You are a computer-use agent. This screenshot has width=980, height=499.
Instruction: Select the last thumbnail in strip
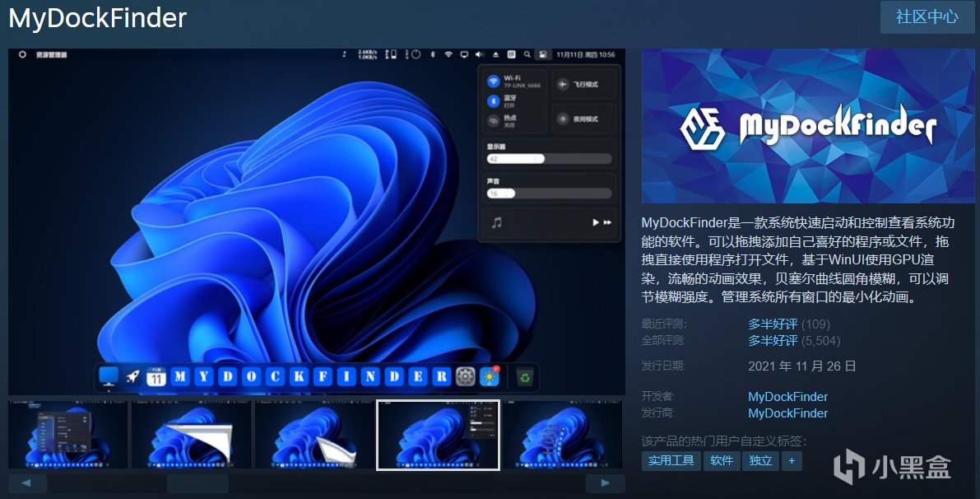pos(563,435)
